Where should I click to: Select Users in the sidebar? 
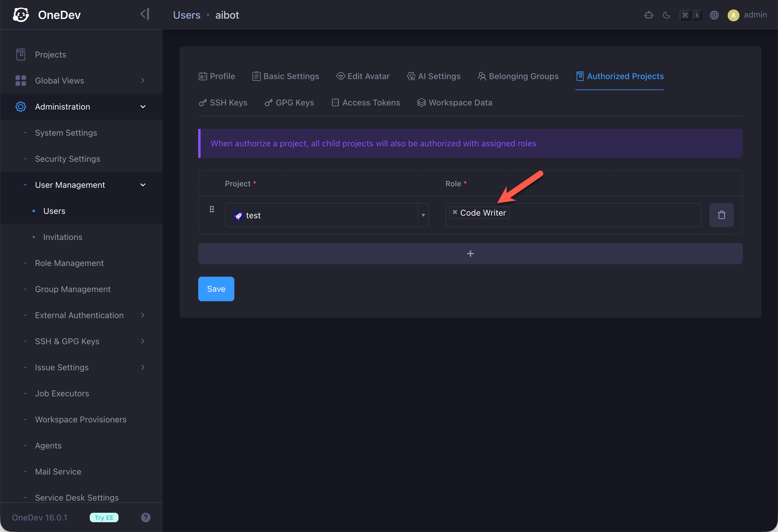click(x=54, y=211)
